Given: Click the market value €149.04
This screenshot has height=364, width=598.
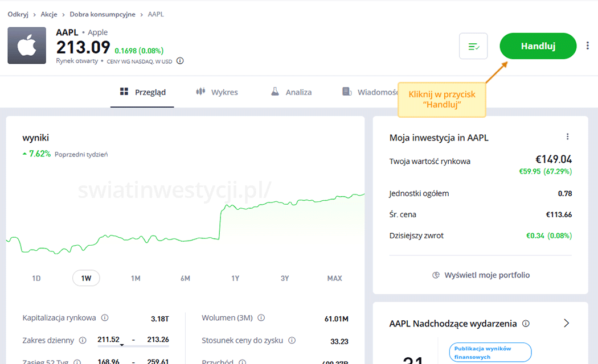Looking at the screenshot, I should (x=554, y=159).
